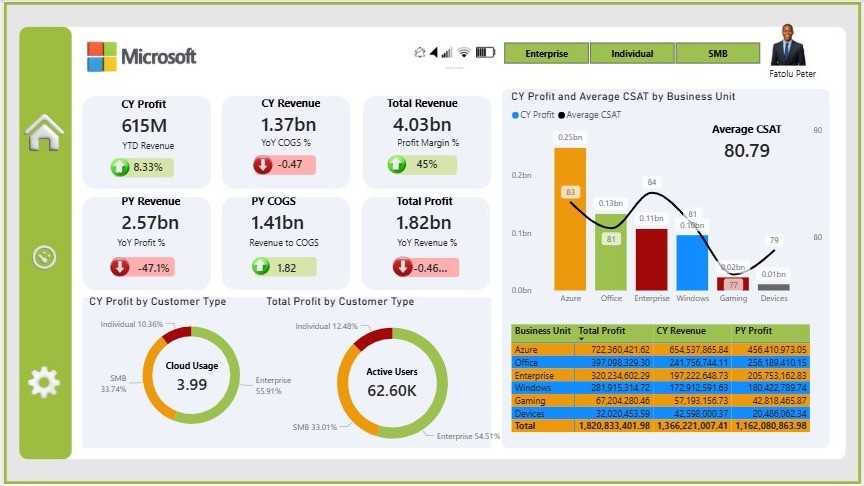Click the Wi-Fi status icon
864x486 pixels.
point(464,52)
